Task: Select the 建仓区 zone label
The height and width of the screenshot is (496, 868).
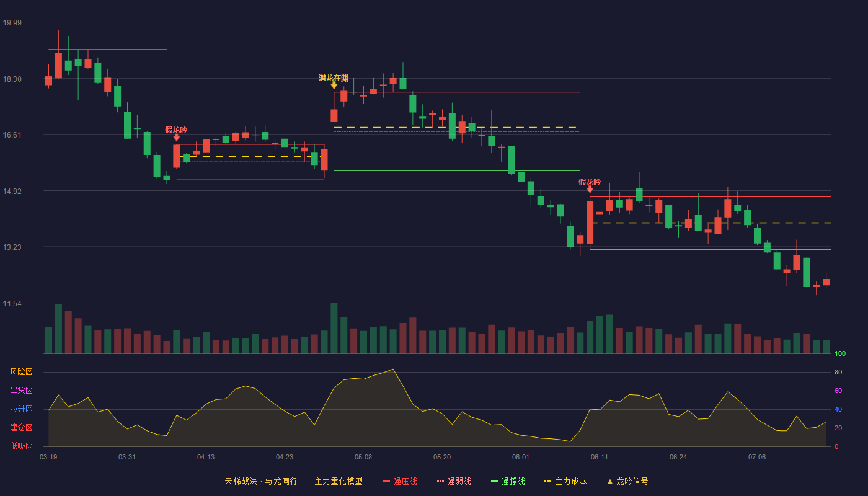Action: (21, 428)
